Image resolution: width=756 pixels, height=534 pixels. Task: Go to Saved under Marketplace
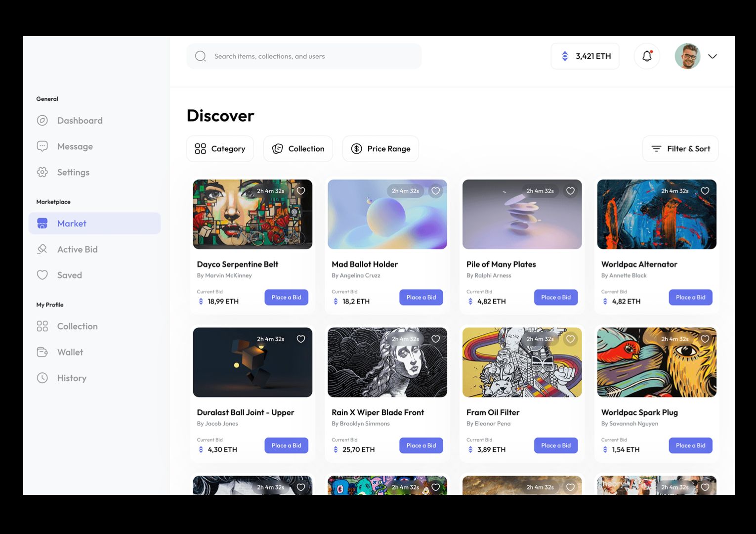69,275
